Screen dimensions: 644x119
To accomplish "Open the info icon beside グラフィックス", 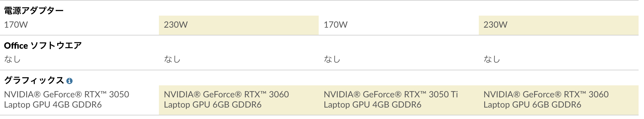I will point(70,81).
